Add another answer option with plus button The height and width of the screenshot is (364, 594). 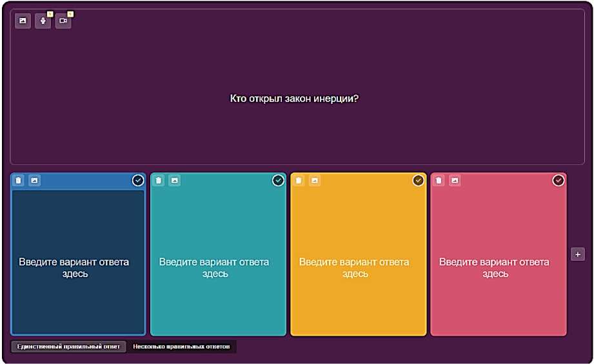[578, 254]
